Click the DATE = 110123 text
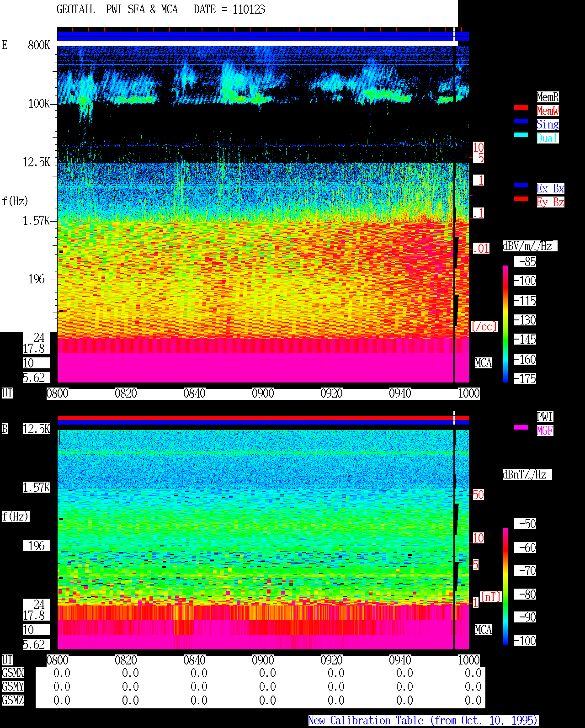This screenshot has width=585, height=728. pyautogui.click(x=229, y=10)
